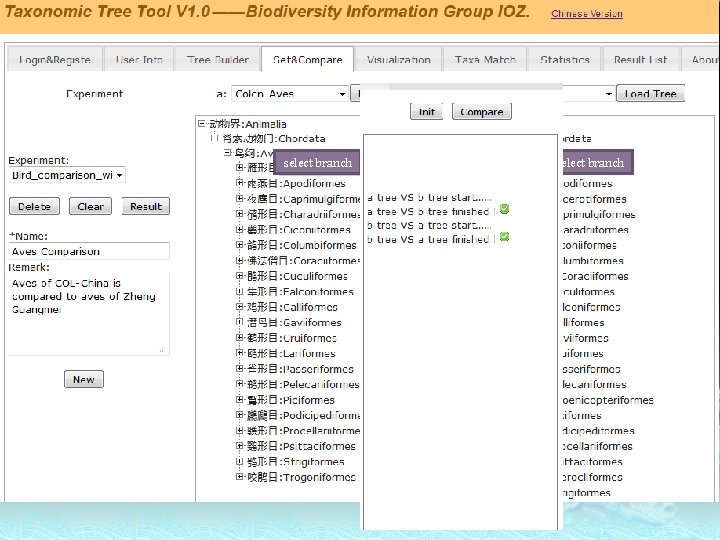Expand the Ciconiiformes node in tree a
This screenshot has height=540, width=720.
[239, 229]
